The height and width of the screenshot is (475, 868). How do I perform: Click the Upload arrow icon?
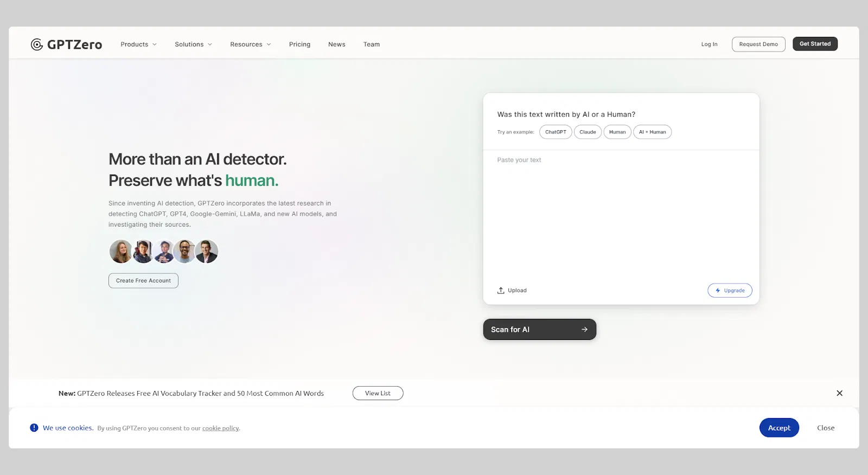(x=501, y=291)
